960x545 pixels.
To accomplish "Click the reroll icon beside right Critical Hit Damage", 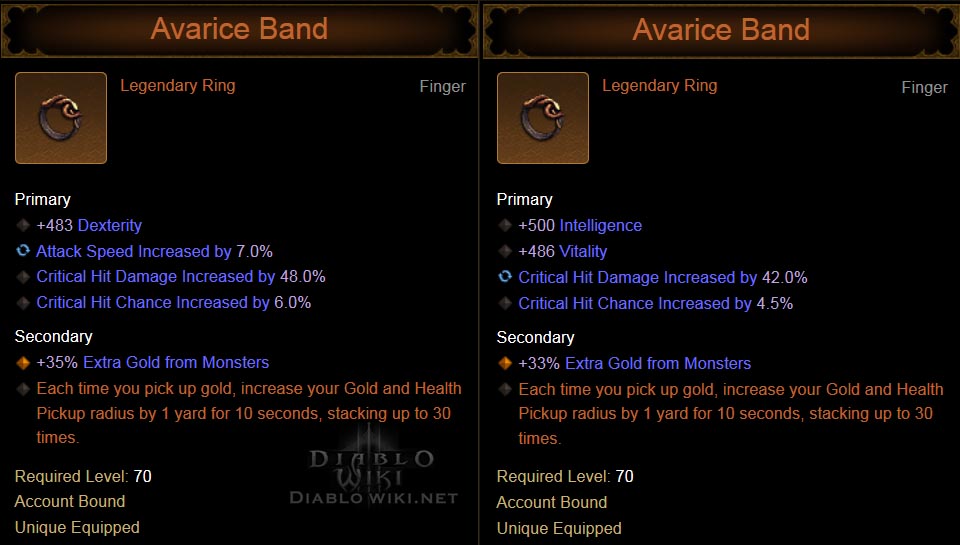I will 505,277.
